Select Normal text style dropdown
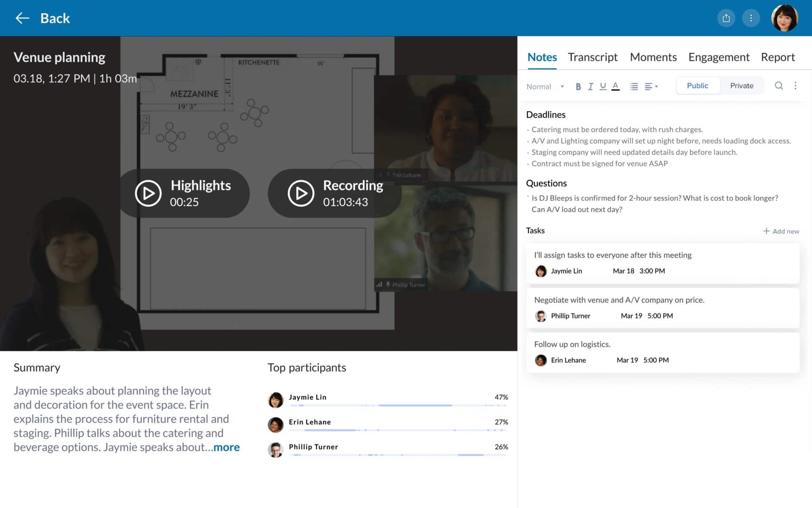Viewport: 812px width, 508px height. 544,86
